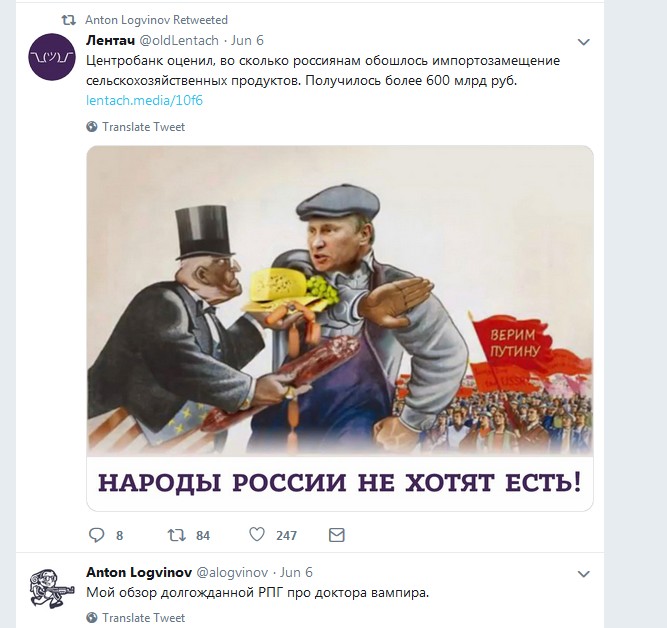Image resolution: width=667 pixels, height=628 pixels.
Task: Retweet the Лентач post
Action: pos(177,535)
